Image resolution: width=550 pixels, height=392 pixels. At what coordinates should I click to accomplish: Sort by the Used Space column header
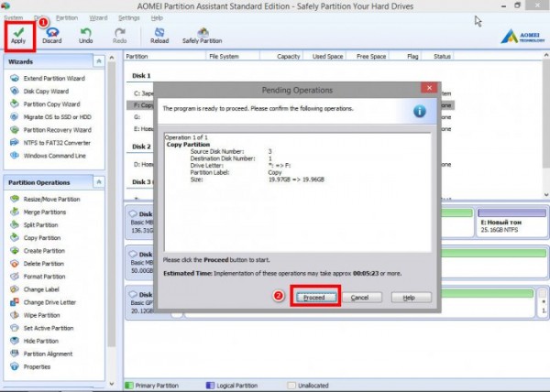click(324, 56)
